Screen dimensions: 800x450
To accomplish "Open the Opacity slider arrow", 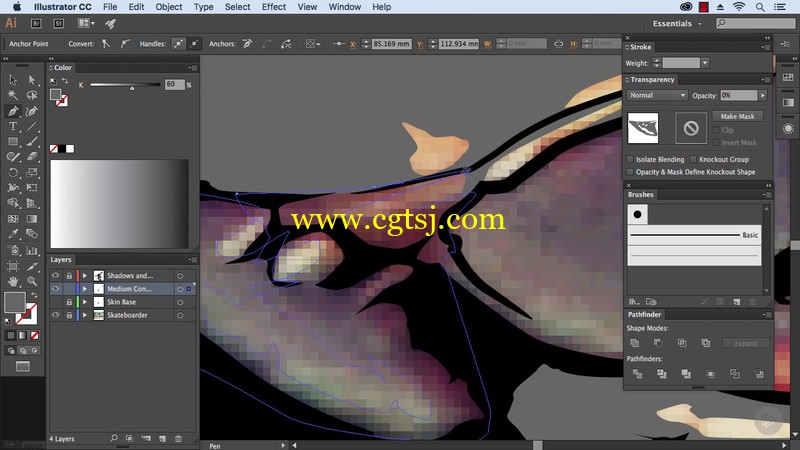I will pos(763,95).
